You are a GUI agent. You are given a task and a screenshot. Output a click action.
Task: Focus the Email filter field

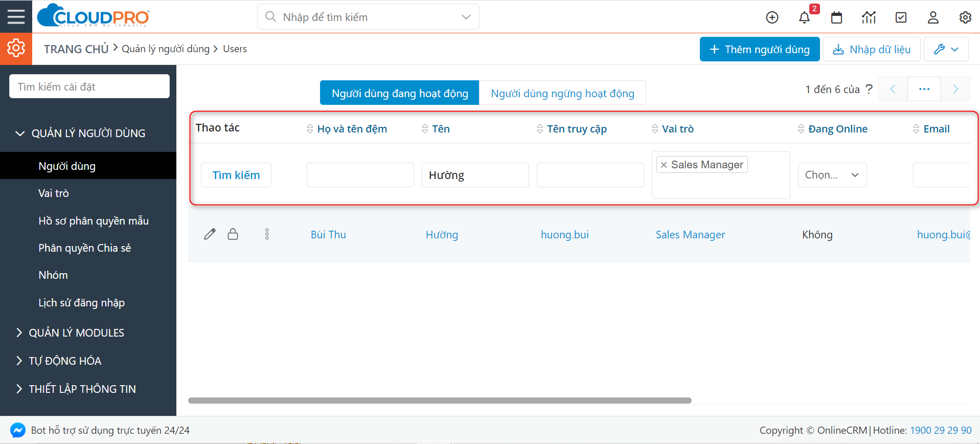942,175
